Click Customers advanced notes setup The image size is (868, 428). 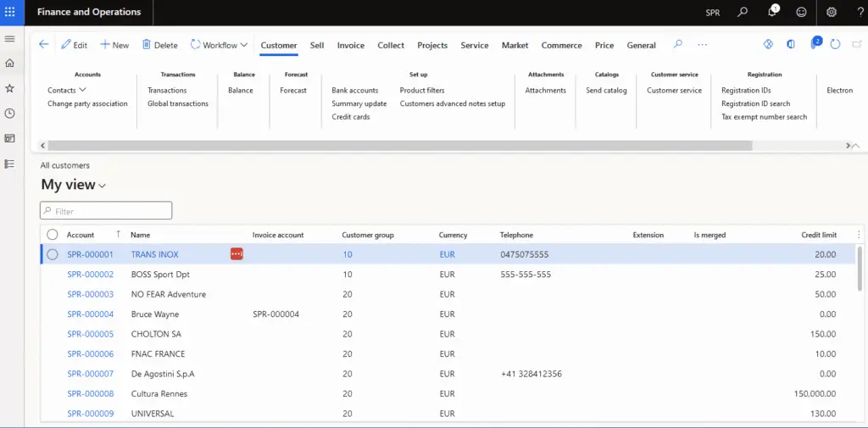tap(453, 103)
